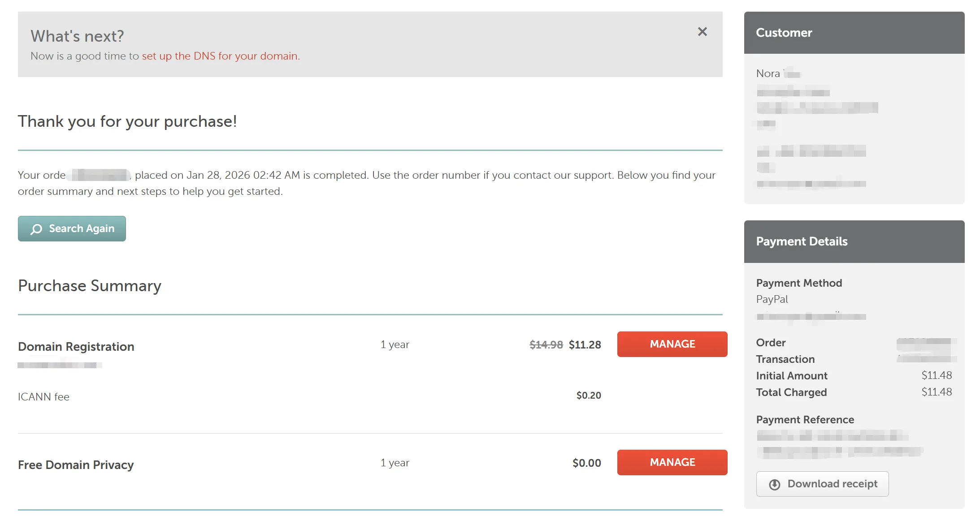The height and width of the screenshot is (516, 980).
Task: Manage the Domain Registration item
Action: pyautogui.click(x=672, y=344)
